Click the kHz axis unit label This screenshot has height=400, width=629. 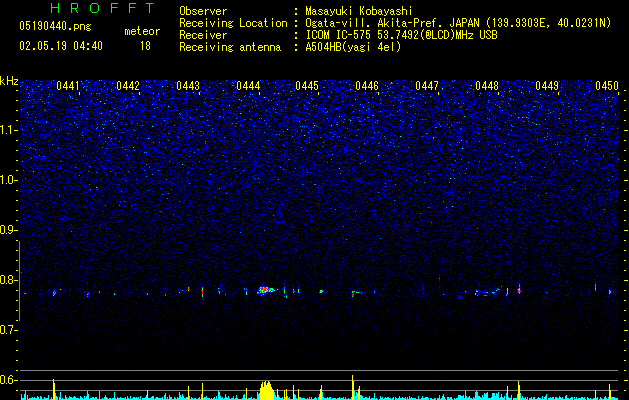[9, 81]
